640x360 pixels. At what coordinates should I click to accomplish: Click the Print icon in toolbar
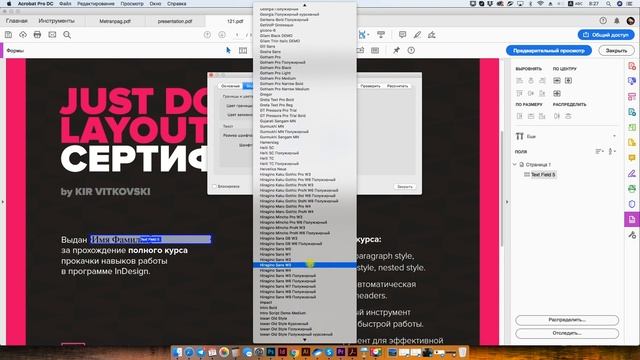tap(38, 35)
